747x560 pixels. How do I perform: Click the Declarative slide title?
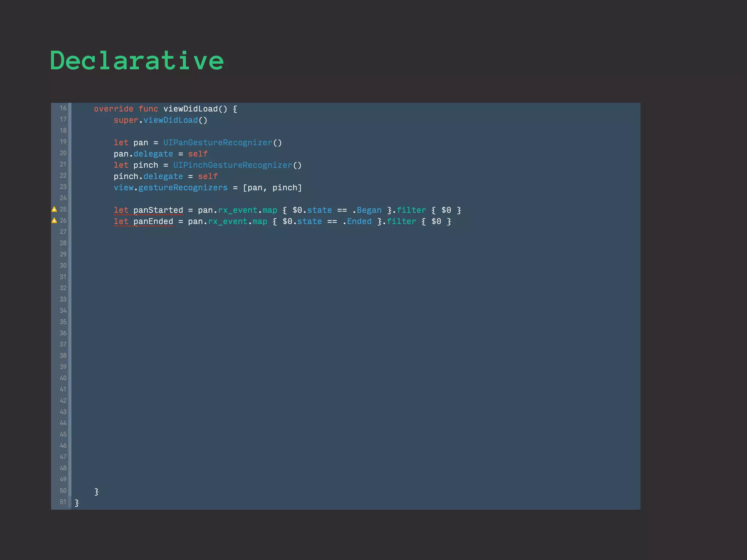coord(137,61)
